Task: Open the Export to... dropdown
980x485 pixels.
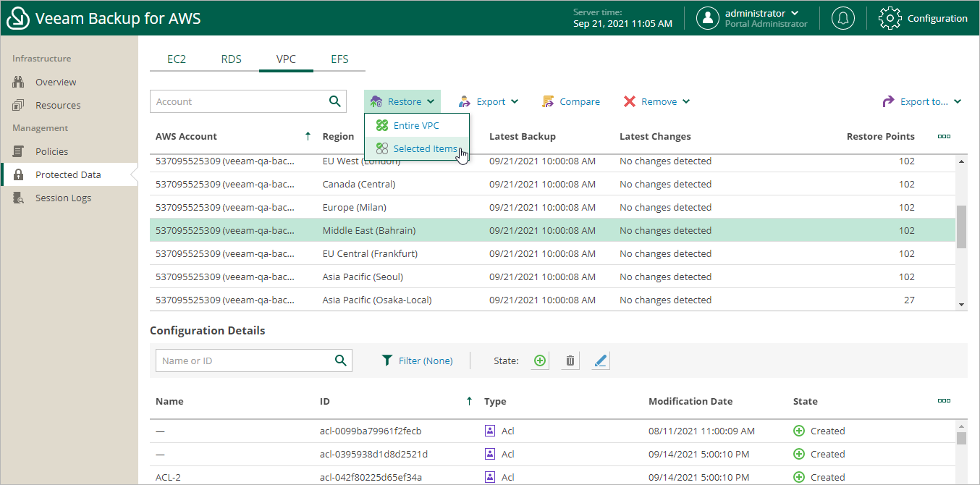Action: point(922,101)
